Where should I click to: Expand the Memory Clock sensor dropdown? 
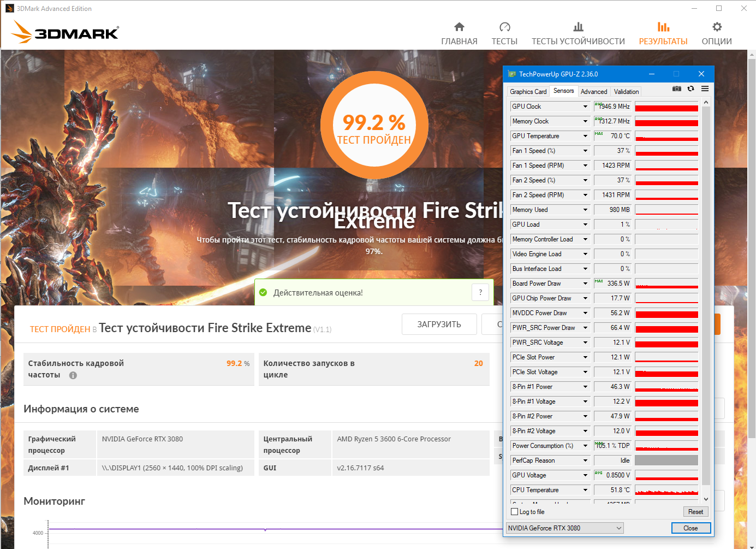[585, 121]
